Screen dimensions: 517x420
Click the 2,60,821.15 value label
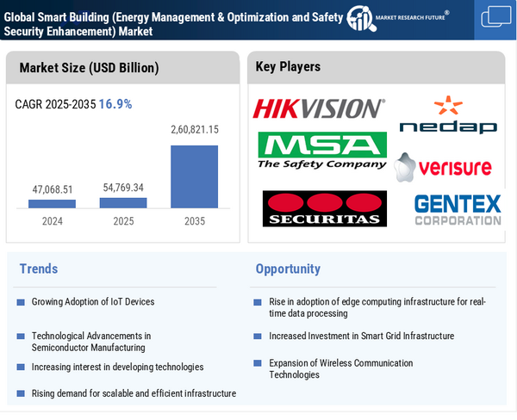(194, 129)
